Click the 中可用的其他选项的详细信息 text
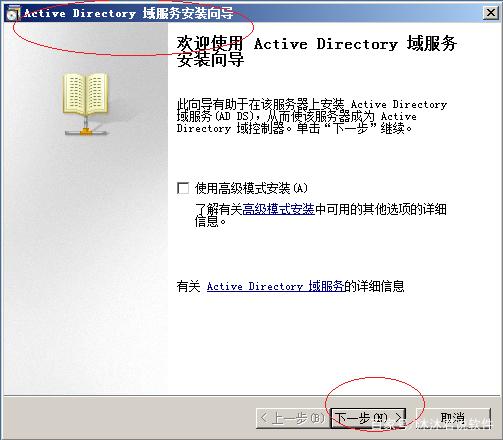Image resolution: width=503 pixels, height=440 pixels. tap(321, 215)
